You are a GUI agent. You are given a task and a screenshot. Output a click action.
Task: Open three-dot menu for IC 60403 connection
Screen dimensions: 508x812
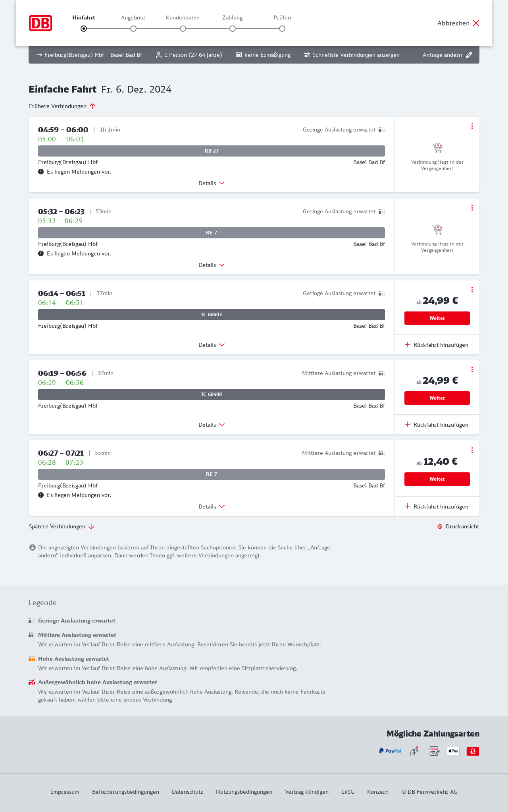coord(472,290)
